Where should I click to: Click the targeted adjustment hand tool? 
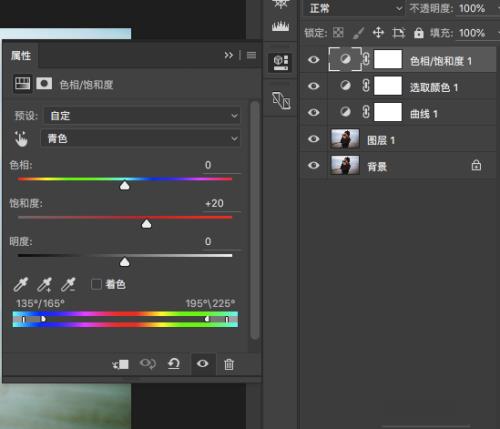tap(21, 139)
